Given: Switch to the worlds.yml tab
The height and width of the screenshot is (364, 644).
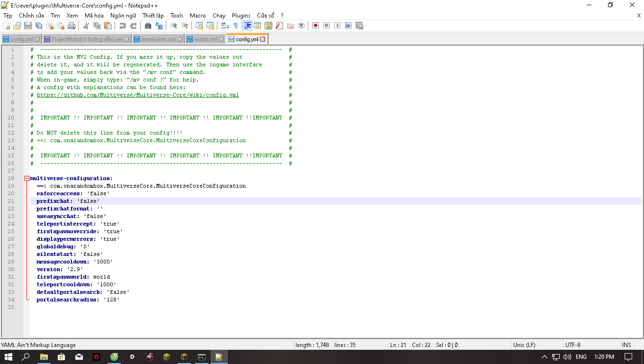Looking at the screenshot, I should tap(205, 39).
